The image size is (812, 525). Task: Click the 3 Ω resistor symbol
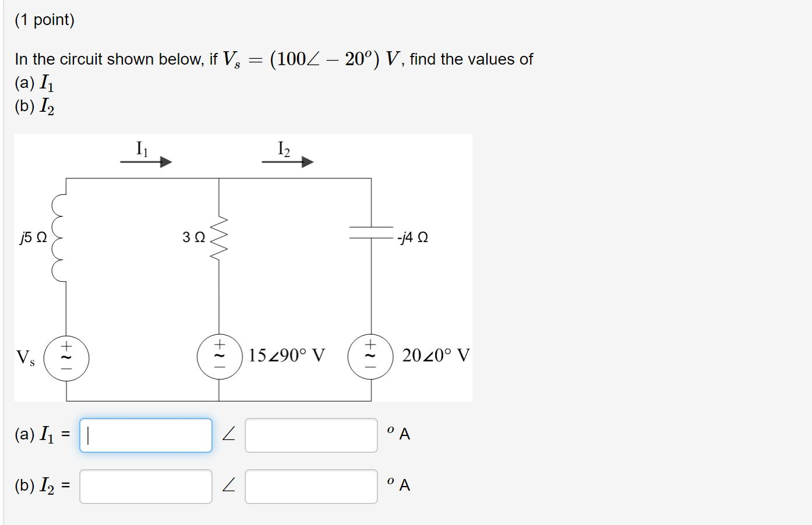tap(220, 237)
